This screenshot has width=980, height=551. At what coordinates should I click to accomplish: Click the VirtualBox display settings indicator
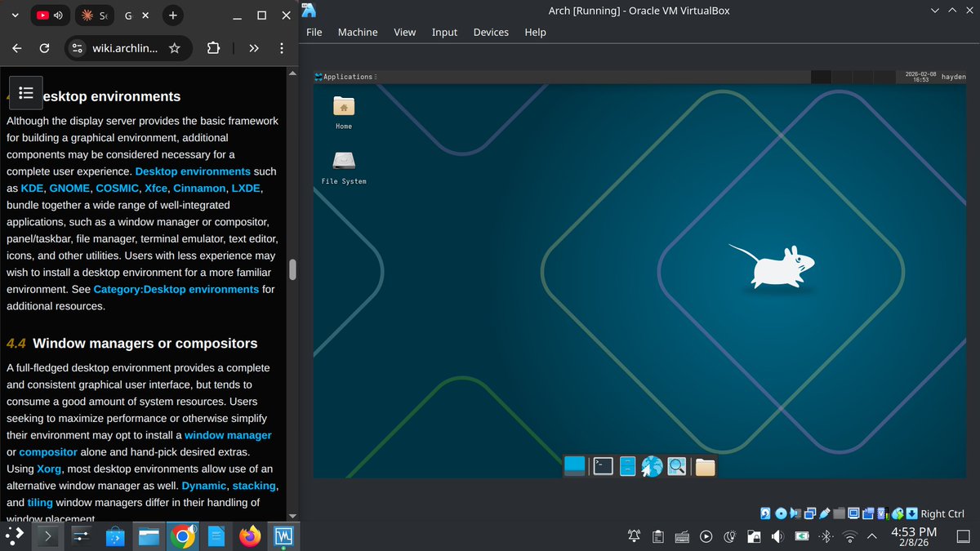click(x=853, y=513)
